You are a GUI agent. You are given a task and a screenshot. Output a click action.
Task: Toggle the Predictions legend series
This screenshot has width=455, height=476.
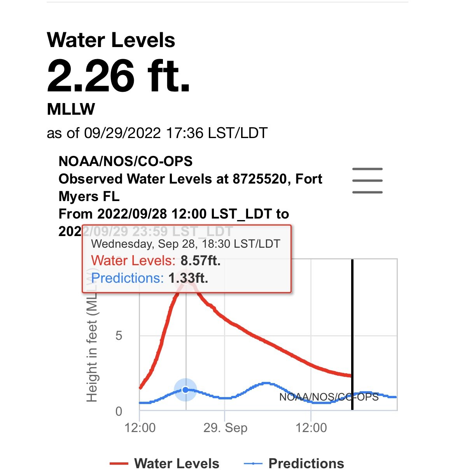294,464
